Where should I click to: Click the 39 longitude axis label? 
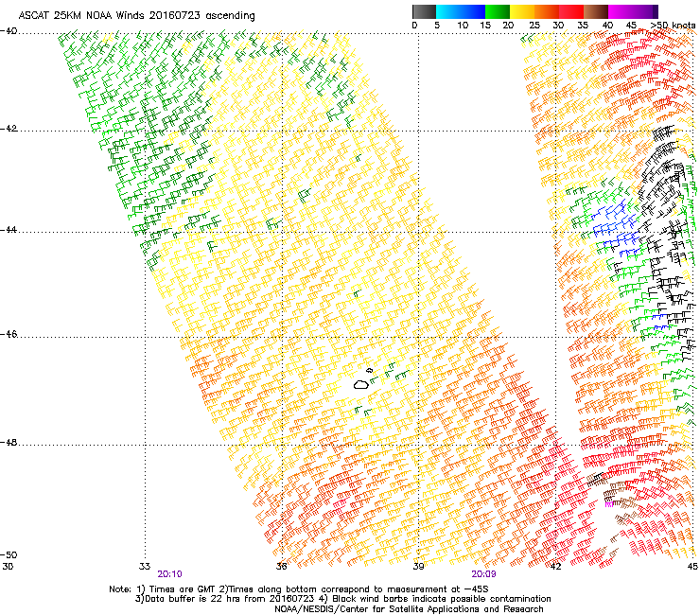click(418, 567)
